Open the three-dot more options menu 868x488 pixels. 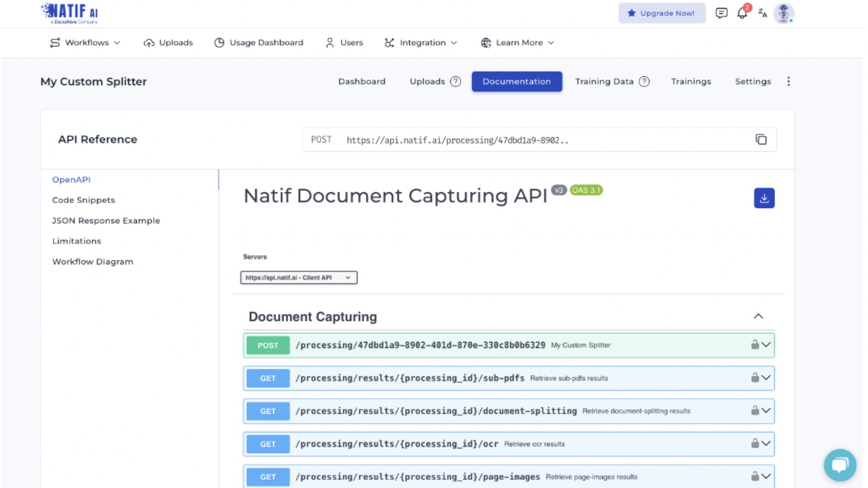tap(788, 81)
